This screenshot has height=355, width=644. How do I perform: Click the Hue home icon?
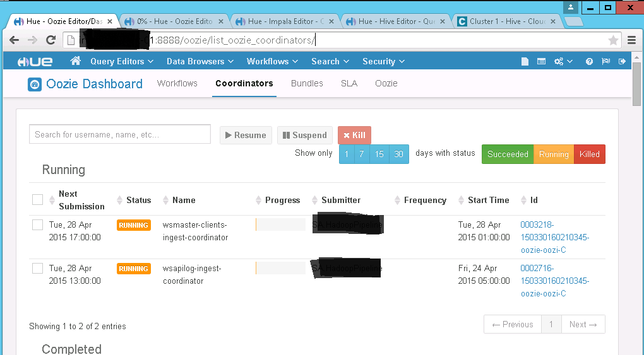pos(76,61)
